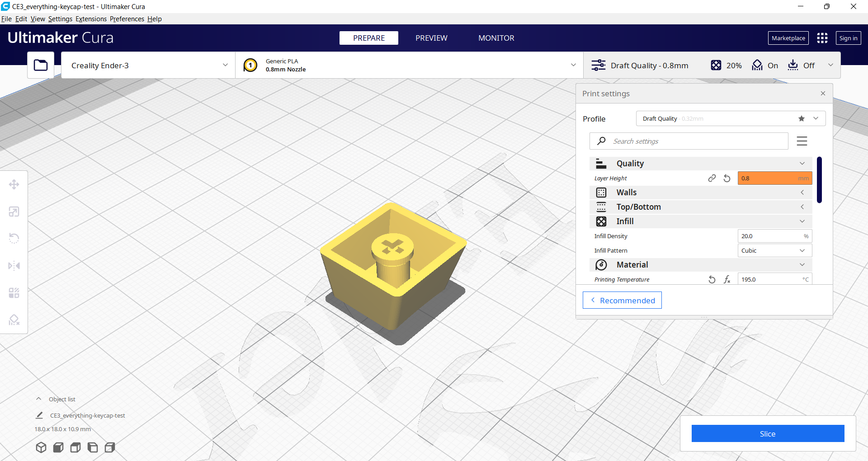868x461 pixels.
Task: Select the Mirror tool
Action: click(14, 266)
